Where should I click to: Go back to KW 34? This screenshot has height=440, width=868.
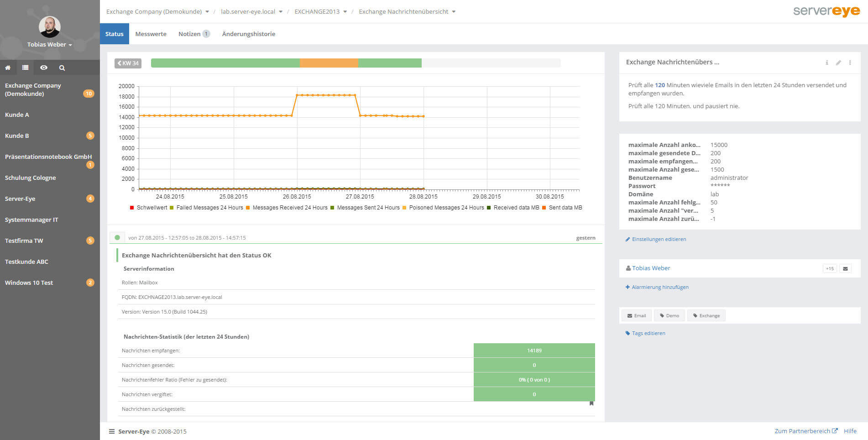pyautogui.click(x=128, y=63)
